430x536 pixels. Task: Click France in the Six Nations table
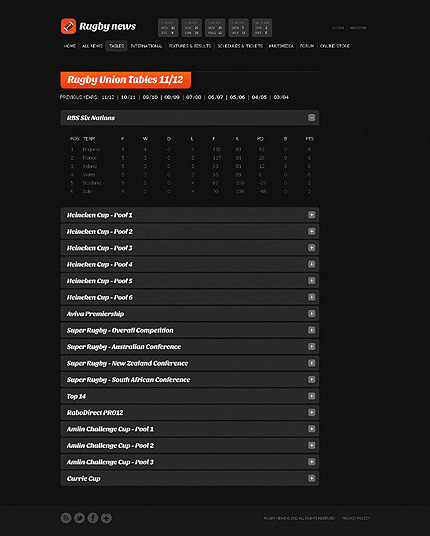[90, 158]
